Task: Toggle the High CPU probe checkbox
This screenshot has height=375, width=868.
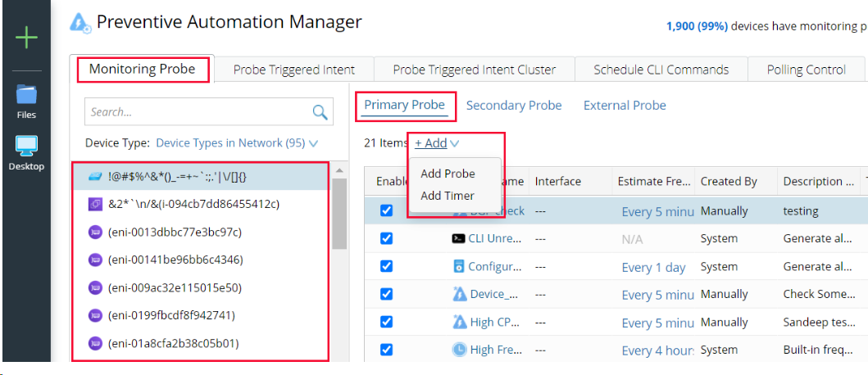Action: (x=387, y=322)
